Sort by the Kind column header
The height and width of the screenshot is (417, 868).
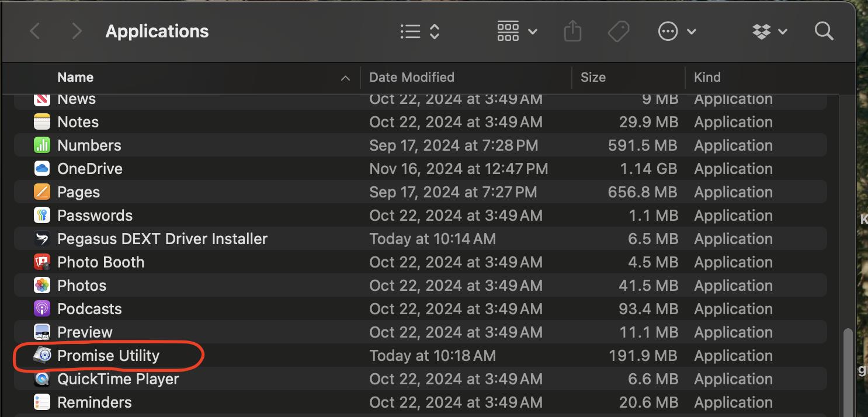707,77
